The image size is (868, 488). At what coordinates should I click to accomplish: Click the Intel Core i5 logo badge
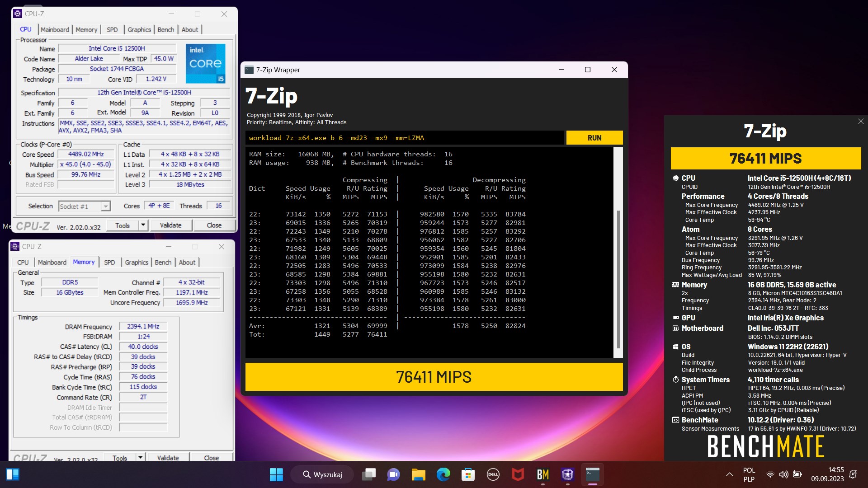(x=205, y=63)
